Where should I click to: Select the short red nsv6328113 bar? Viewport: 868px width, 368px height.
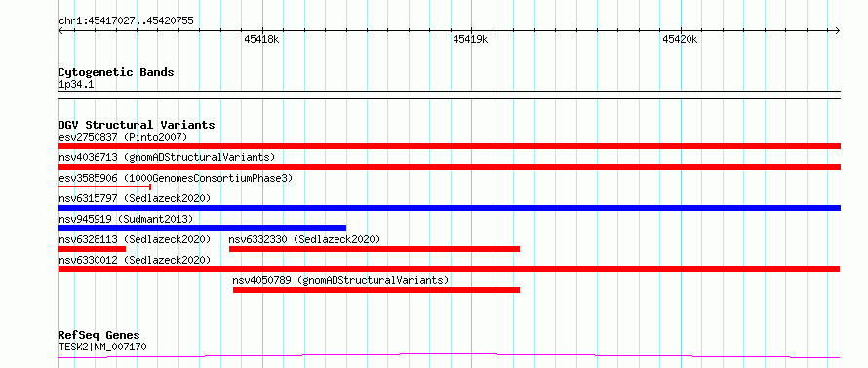[92, 249]
